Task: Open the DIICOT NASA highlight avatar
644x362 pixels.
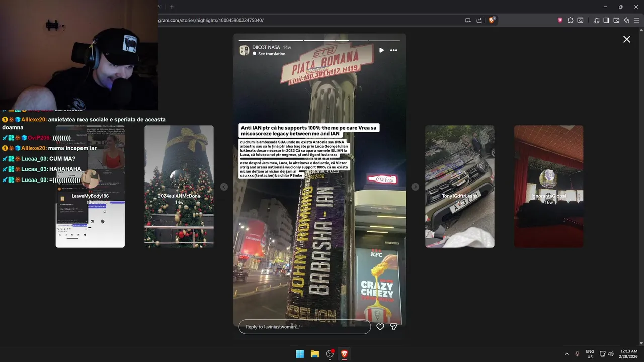Action: pos(244,50)
